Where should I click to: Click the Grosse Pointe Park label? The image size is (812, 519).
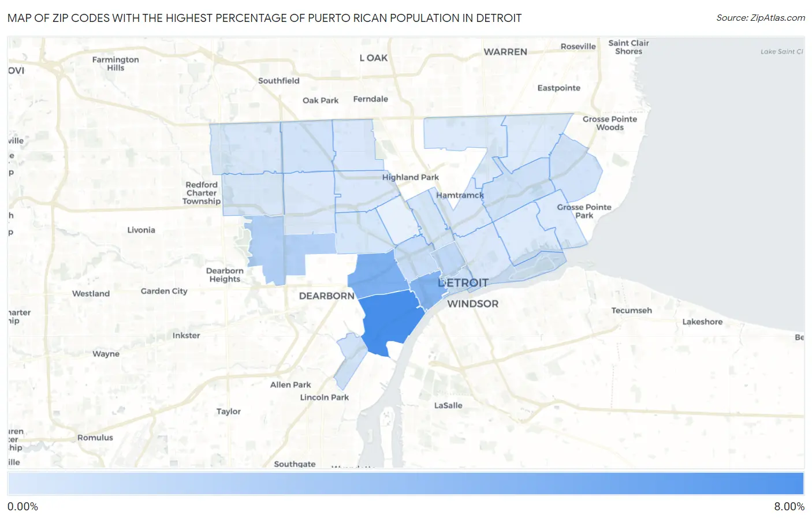click(584, 211)
